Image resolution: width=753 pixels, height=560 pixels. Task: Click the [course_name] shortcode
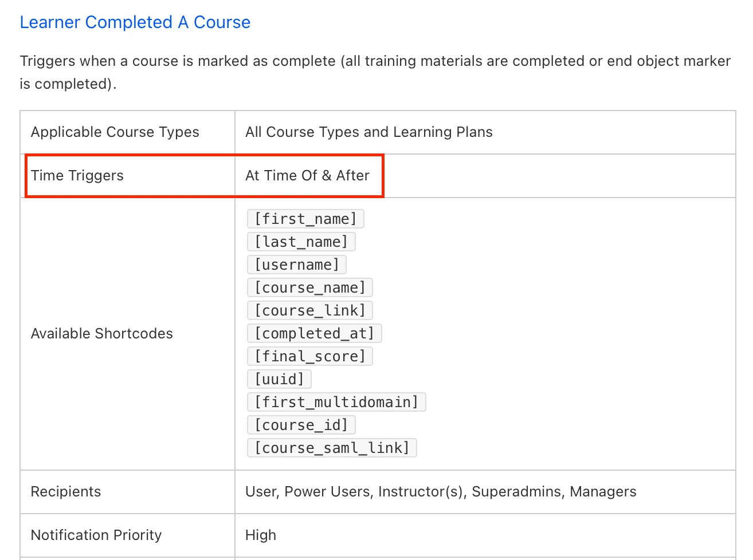point(309,287)
